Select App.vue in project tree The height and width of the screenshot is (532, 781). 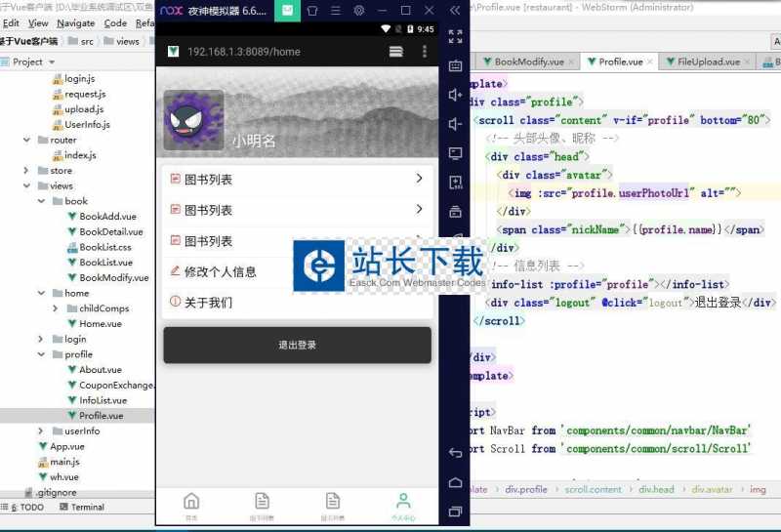(x=62, y=446)
